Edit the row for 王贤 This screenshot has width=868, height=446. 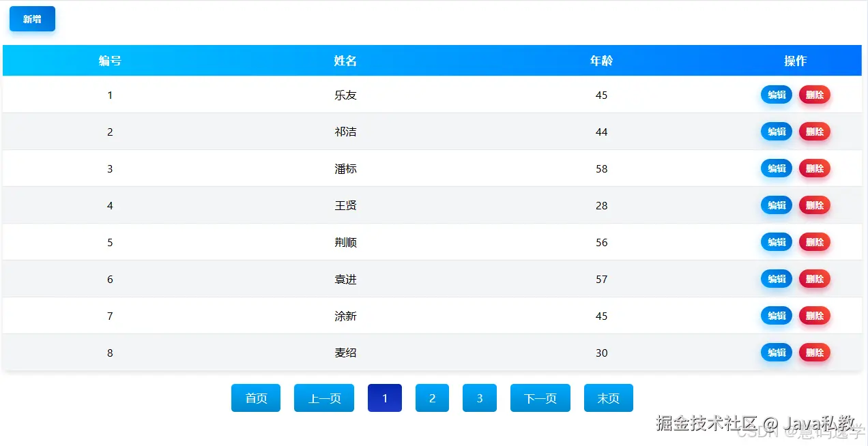coord(777,205)
